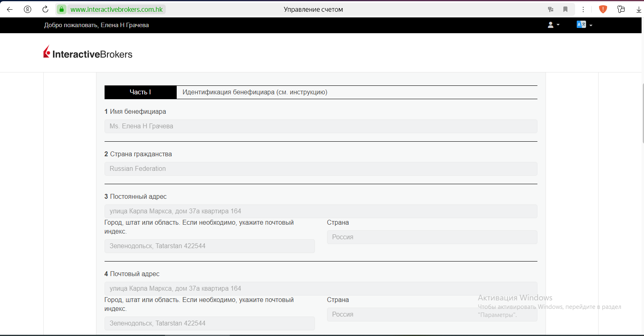Click the "2 Страна гражданства" label
This screenshot has width=644, height=336.
tap(138, 154)
